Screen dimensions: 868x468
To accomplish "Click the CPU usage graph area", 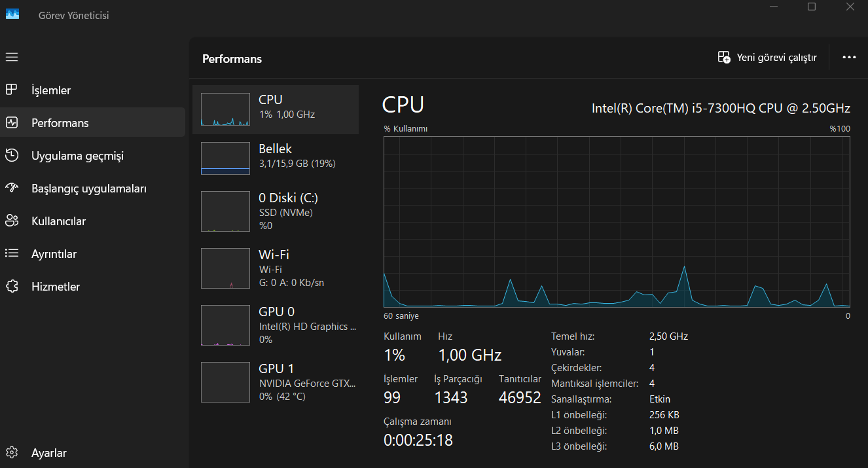I will [x=617, y=221].
